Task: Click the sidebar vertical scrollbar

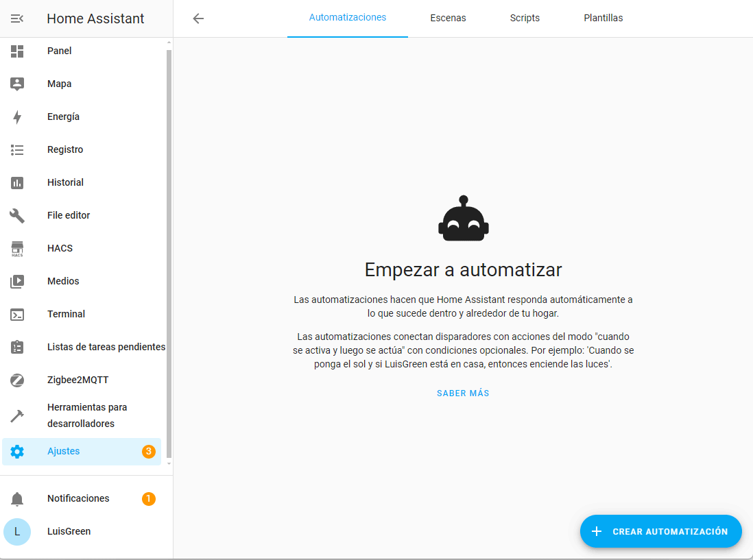Action: pyautogui.click(x=169, y=254)
